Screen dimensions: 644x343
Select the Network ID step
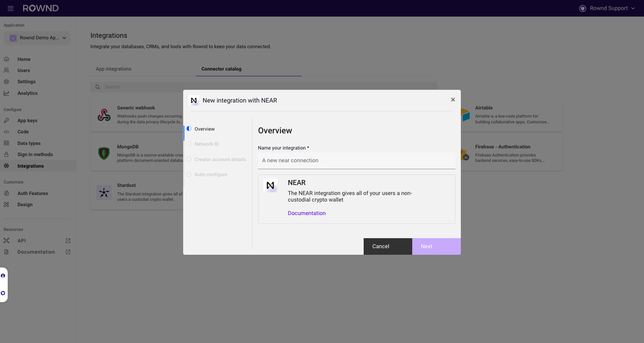pyautogui.click(x=207, y=144)
